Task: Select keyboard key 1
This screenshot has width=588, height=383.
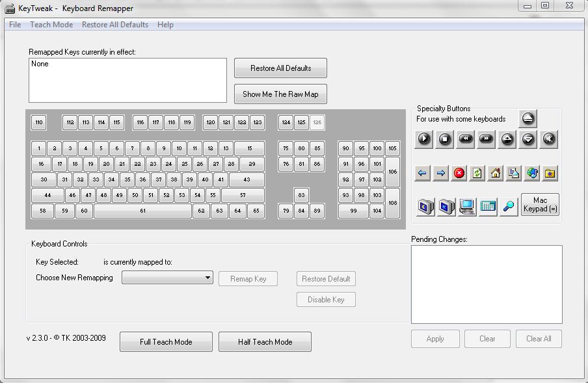Action: point(39,148)
